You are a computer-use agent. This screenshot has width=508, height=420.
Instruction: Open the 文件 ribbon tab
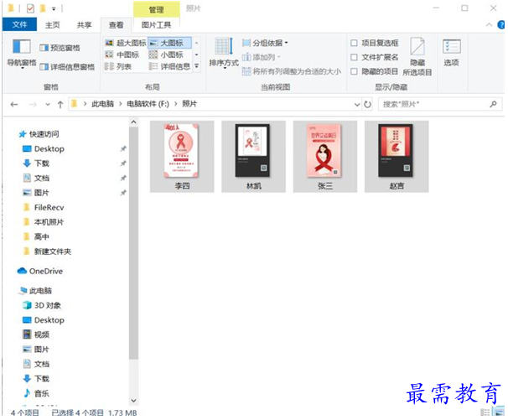tap(19, 24)
